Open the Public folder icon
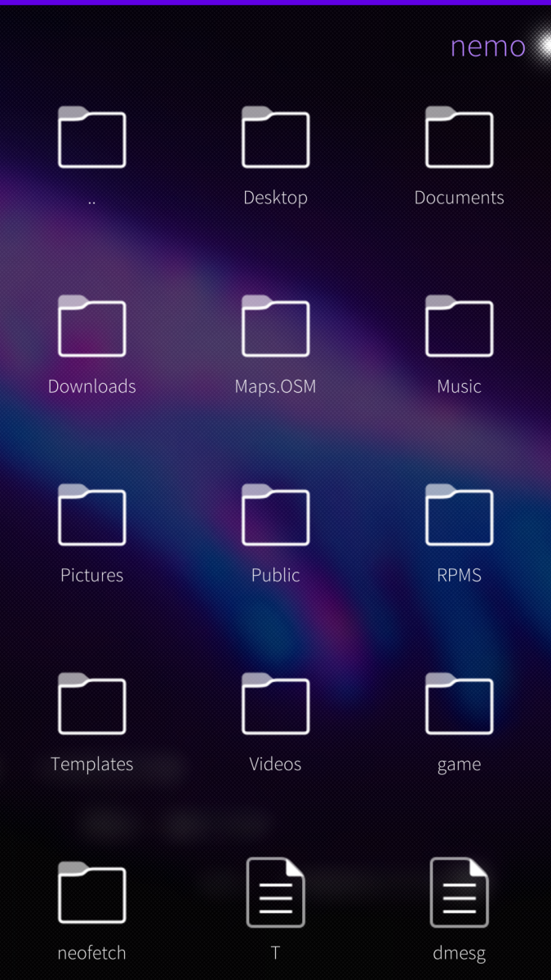The height and width of the screenshot is (980, 551). (275, 515)
